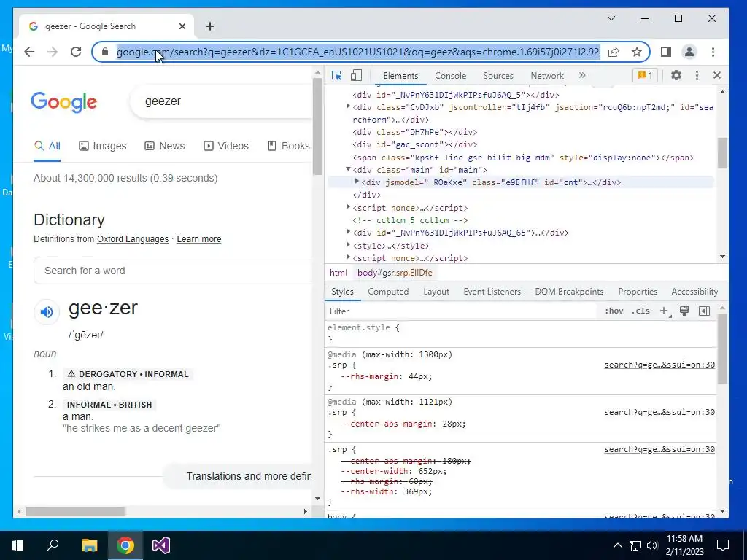Switch to the Sources tab
The height and width of the screenshot is (560, 747).
pyautogui.click(x=498, y=76)
